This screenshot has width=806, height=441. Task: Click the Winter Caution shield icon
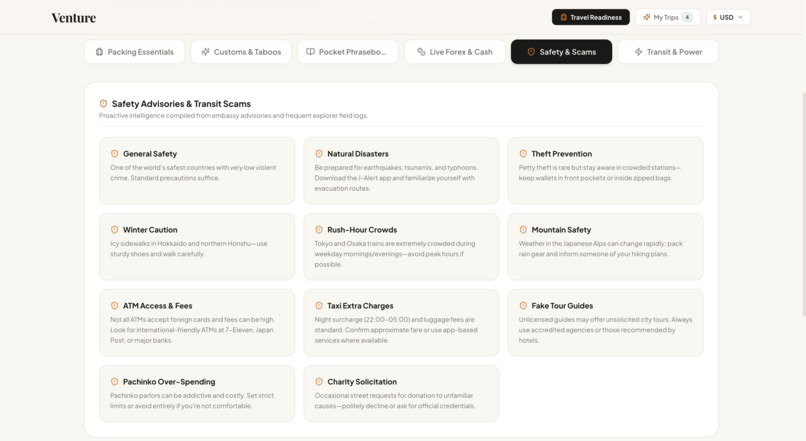[x=115, y=230]
